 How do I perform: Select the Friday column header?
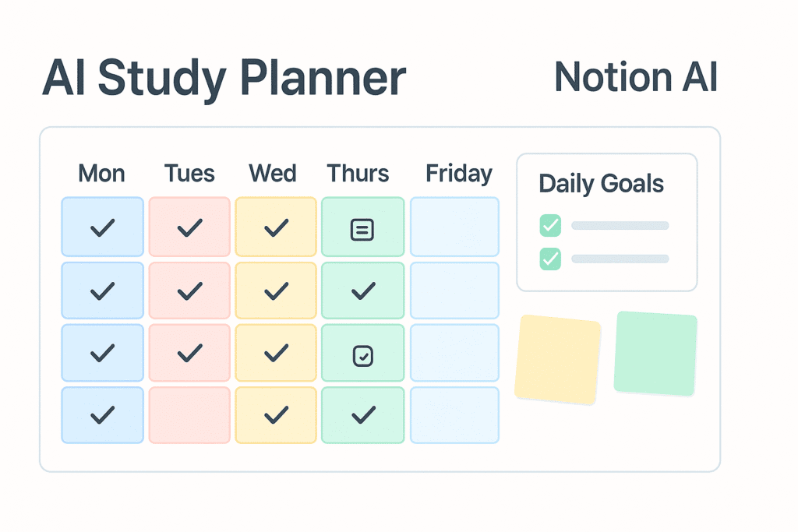(458, 173)
